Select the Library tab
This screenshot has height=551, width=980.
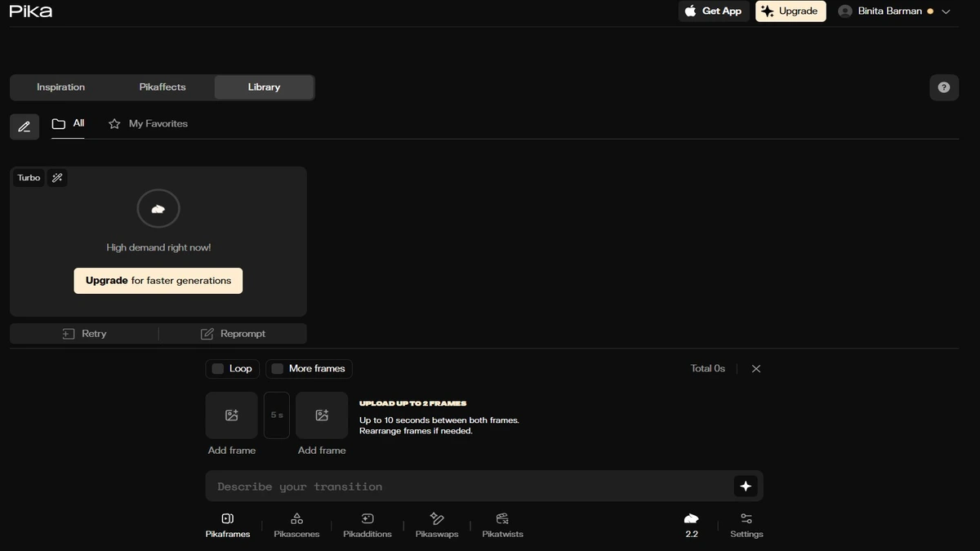point(264,87)
